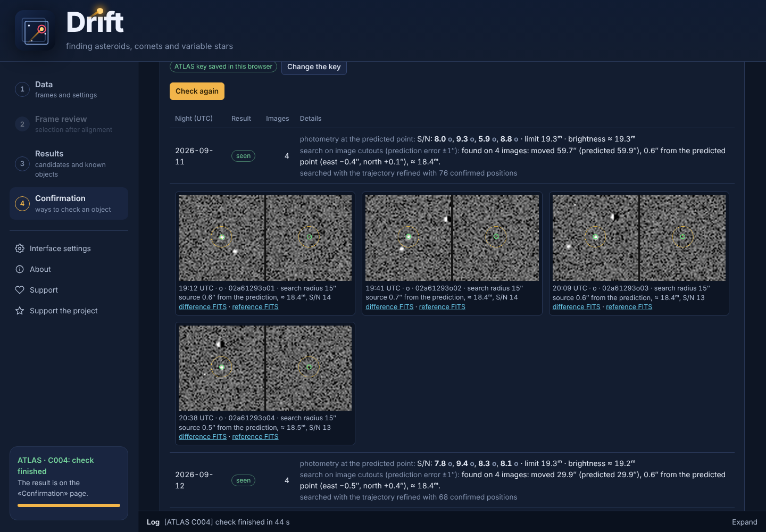Click the Result column header
Screen dimensions: 766x532
pos(241,119)
